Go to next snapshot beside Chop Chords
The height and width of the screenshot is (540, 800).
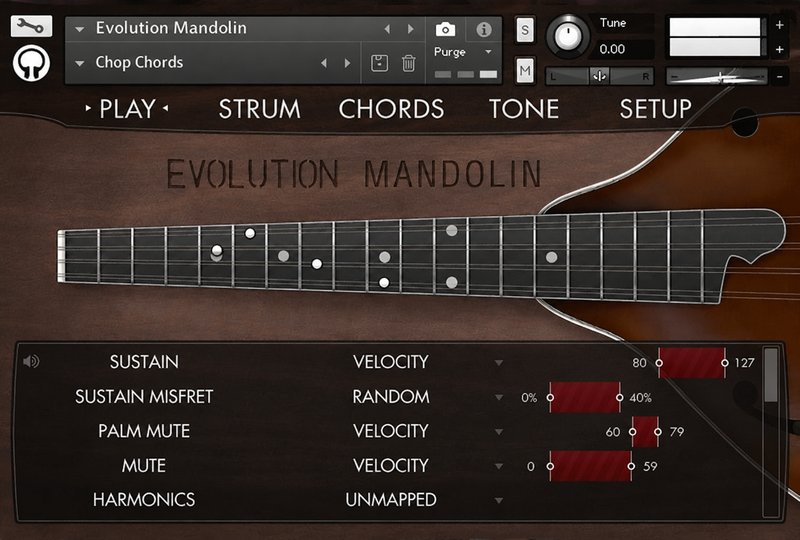coord(347,63)
